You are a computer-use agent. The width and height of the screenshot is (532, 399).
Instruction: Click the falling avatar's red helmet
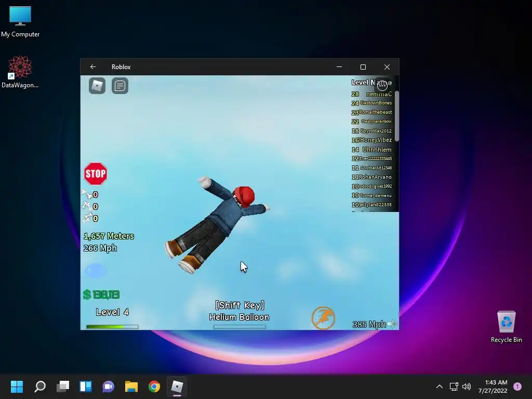[244, 195]
